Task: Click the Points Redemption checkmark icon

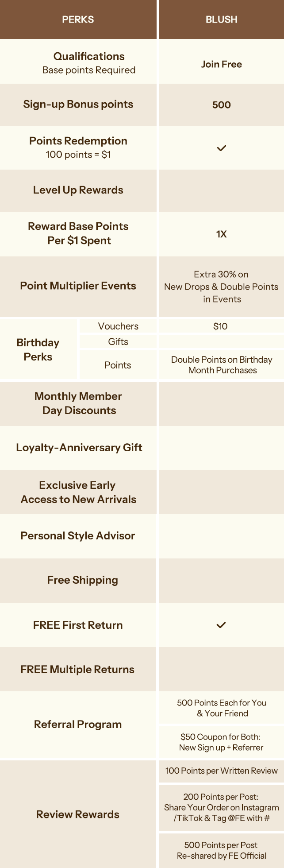Action: [221, 148]
